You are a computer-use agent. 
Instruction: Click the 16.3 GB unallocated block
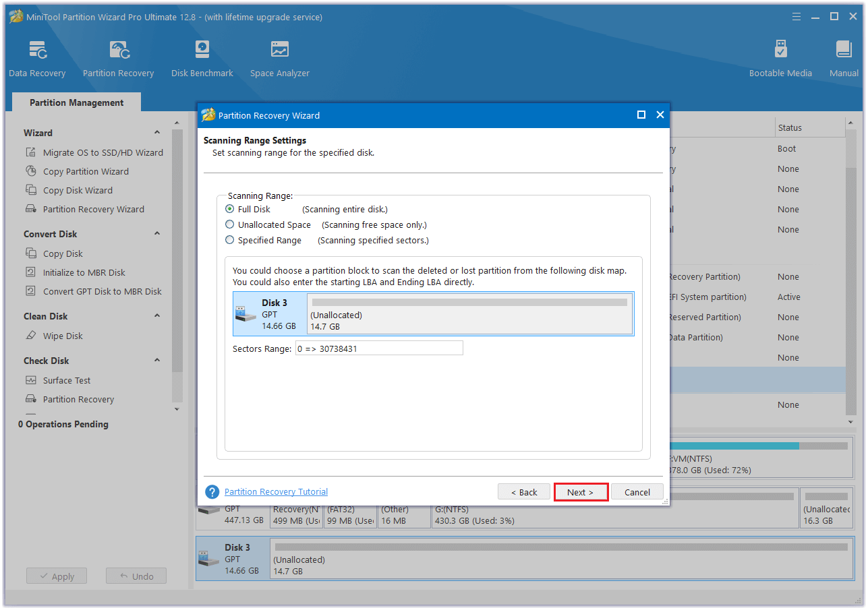827,508
